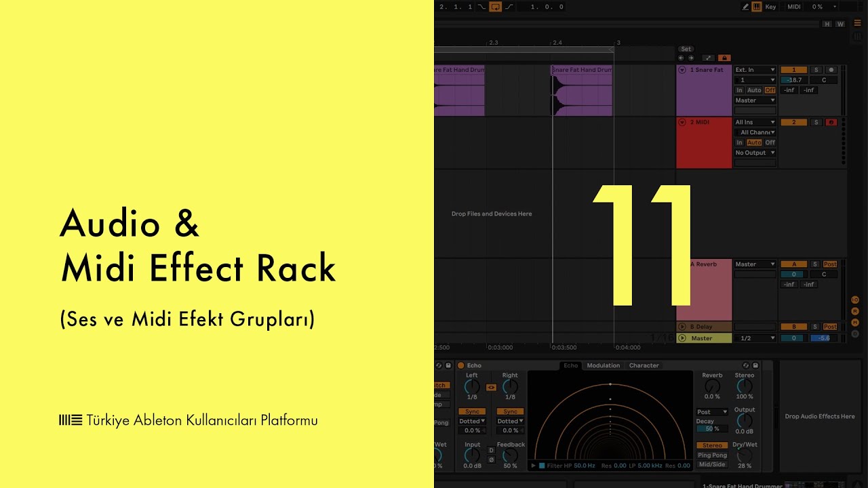868x488 pixels.
Task: Click Echo's save preset disk icon
Action: click(x=755, y=365)
